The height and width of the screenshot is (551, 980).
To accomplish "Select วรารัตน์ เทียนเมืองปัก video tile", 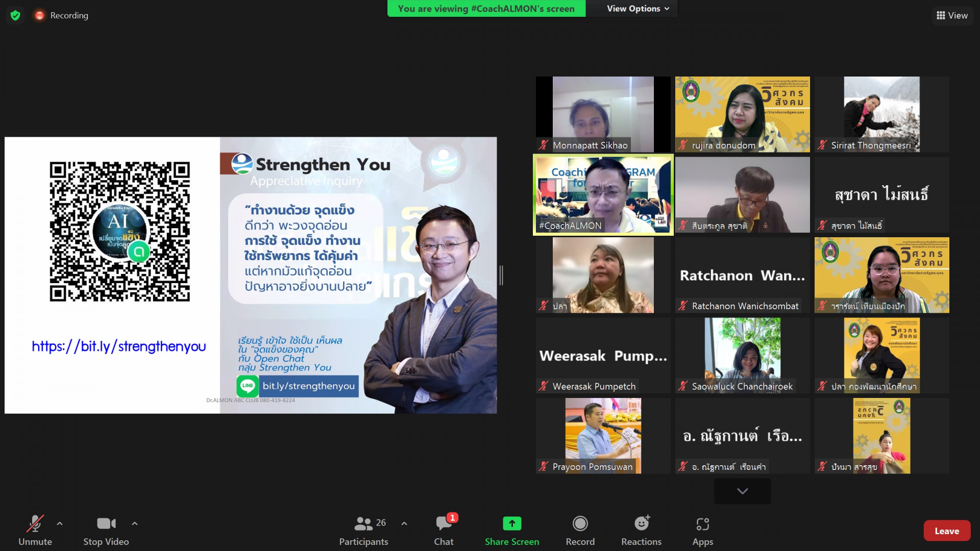I will [882, 275].
